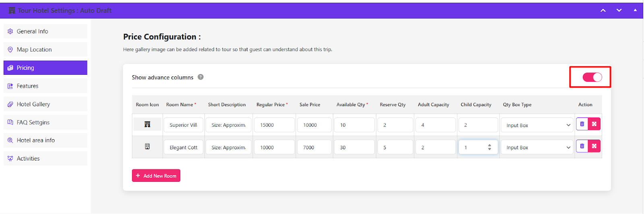Screen dimensions: 644x214
Task: Move settings panel down with down chevron
Action: (619, 10)
